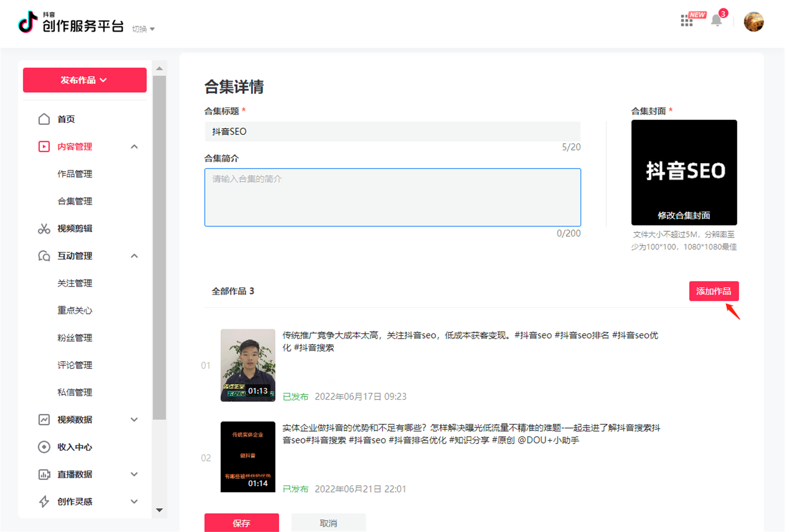Expand the 视频数据 section chevron

tap(134, 420)
